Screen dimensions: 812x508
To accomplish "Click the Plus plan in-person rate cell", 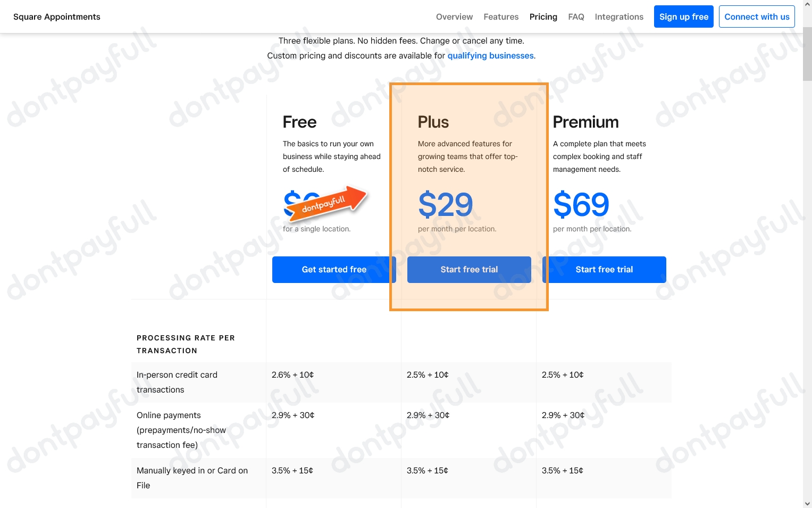I will [428, 374].
